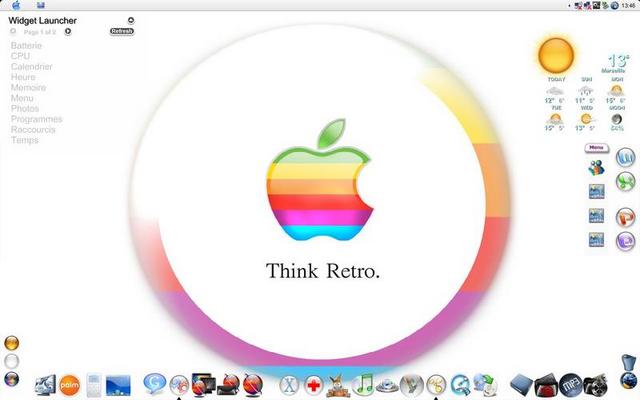Launch the Calendrier widget
640x400 pixels.
click(x=31, y=67)
